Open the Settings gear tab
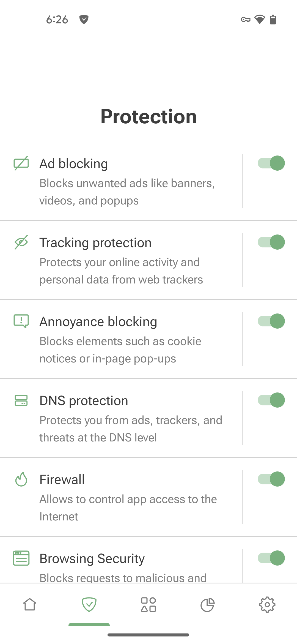297x644 pixels. (x=267, y=605)
